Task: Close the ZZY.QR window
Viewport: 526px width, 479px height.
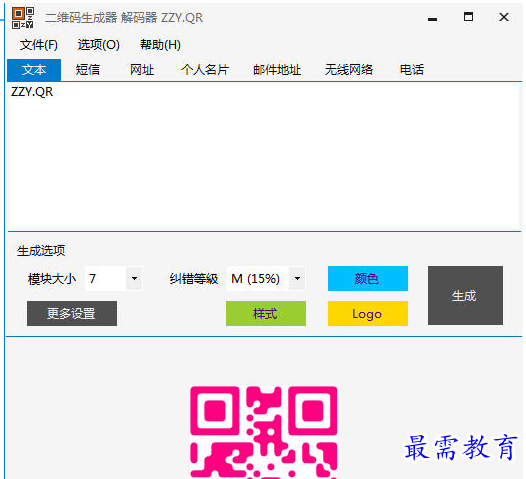Action: point(504,17)
